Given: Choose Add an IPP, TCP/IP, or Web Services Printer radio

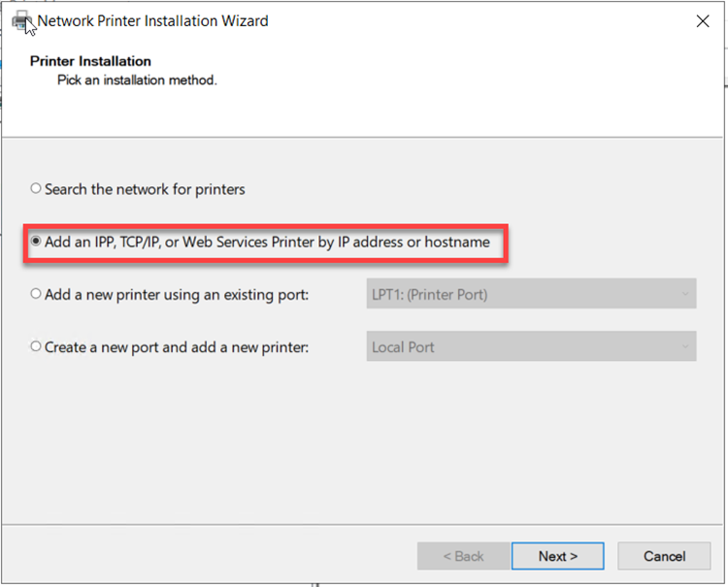Looking at the screenshot, I should point(36,242).
